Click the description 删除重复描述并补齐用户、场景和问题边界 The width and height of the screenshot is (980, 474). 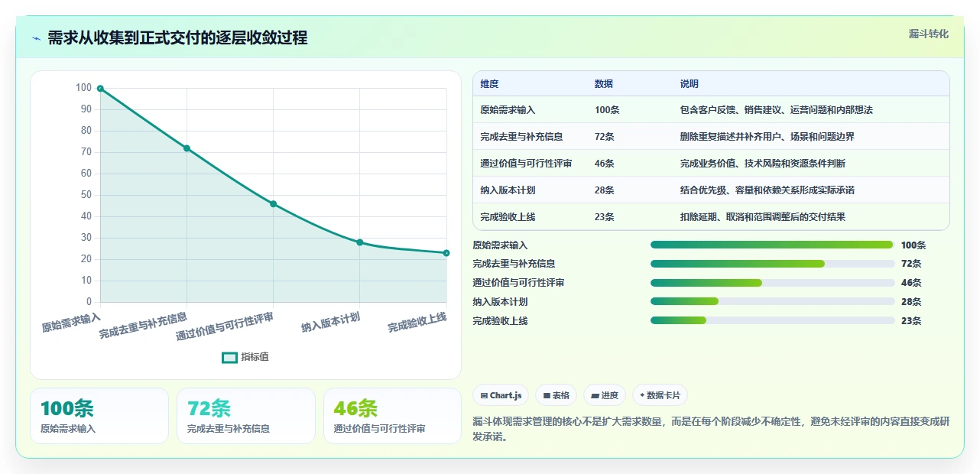tap(767, 137)
